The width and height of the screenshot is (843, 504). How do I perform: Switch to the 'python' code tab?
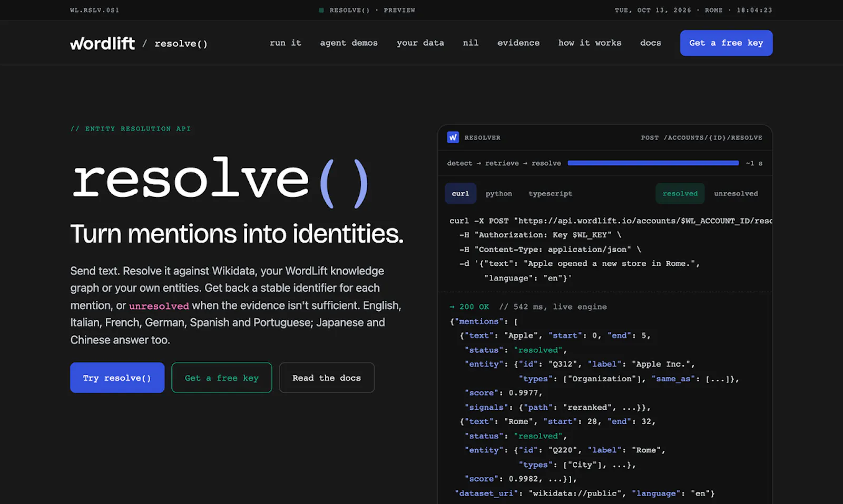click(499, 193)
